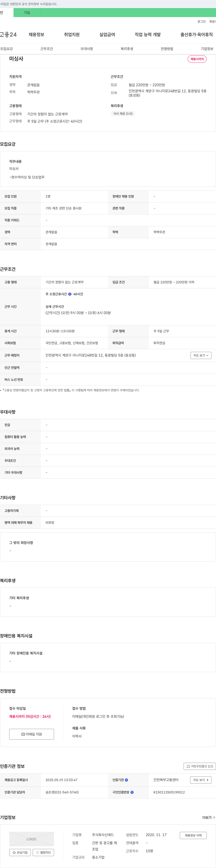The height and width of the screenshot is (868, 216).
Task: Click the siren icon on 거짓구인광고 신고
Action: point(188,766)
